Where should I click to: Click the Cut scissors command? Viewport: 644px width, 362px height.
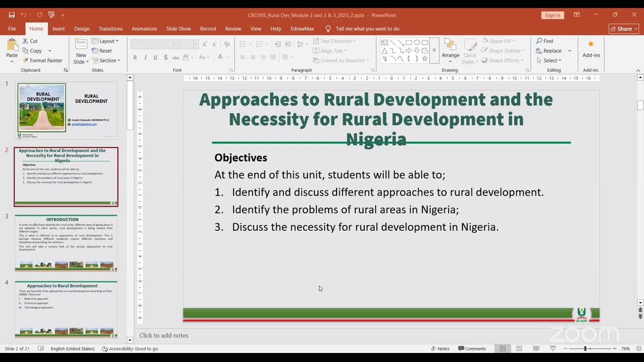coord(30,41)
